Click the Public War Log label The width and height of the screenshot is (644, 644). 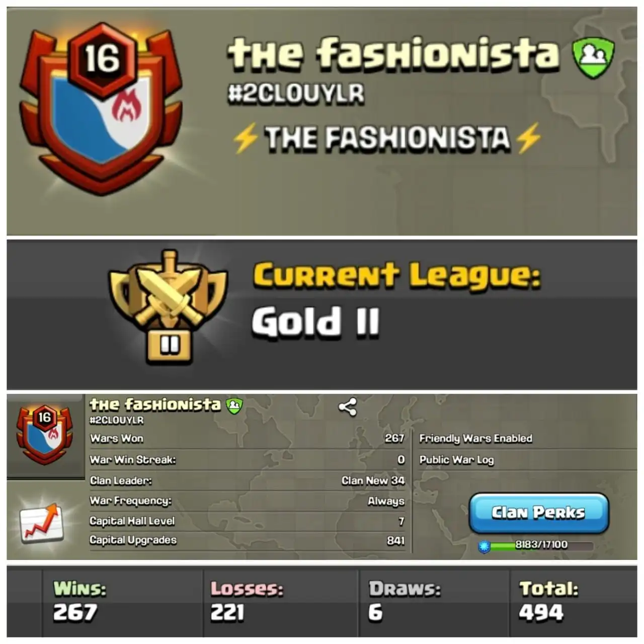(x=456, y=460)
